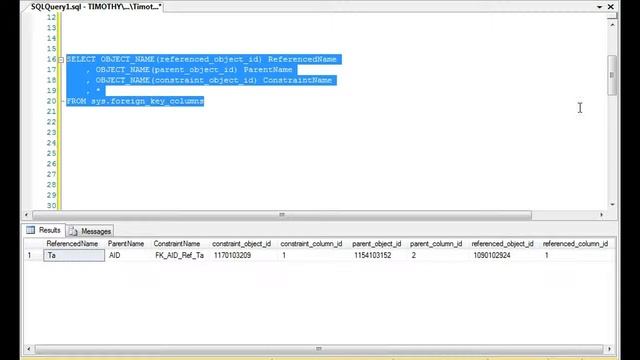Click line number 25 in the editor margin

tap(51, 153)
